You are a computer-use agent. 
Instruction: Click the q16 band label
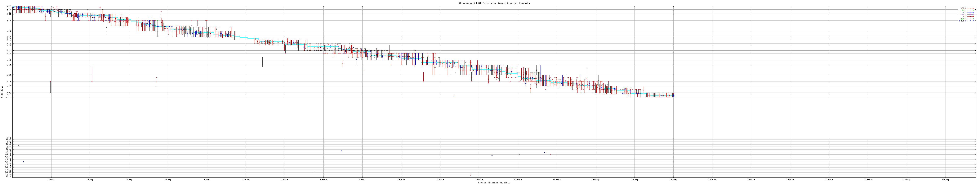point(9,54)
